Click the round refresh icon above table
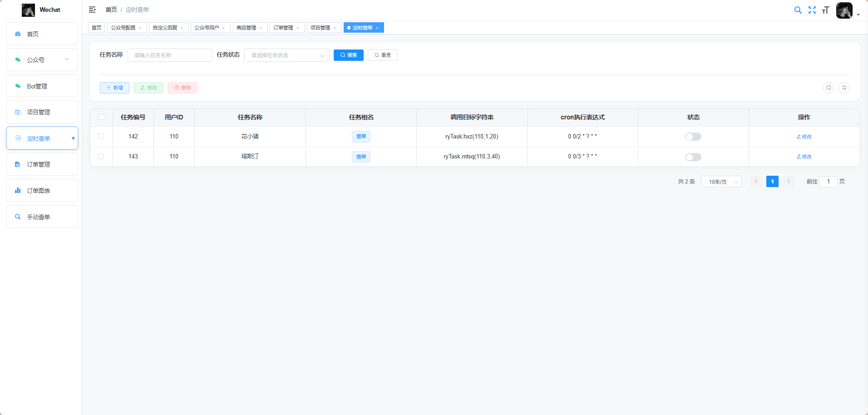This screenshot has height=415, width=868. 844,88
